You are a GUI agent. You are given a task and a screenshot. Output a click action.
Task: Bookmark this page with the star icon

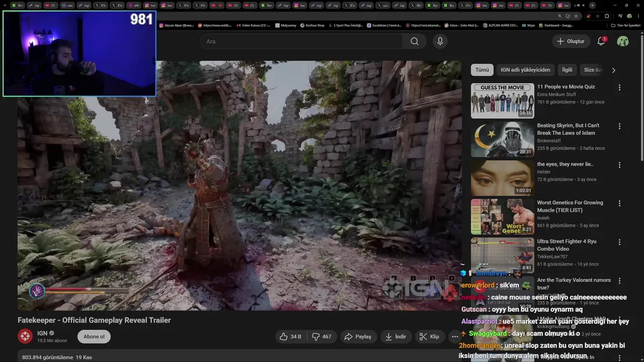(x=576, y=16)
